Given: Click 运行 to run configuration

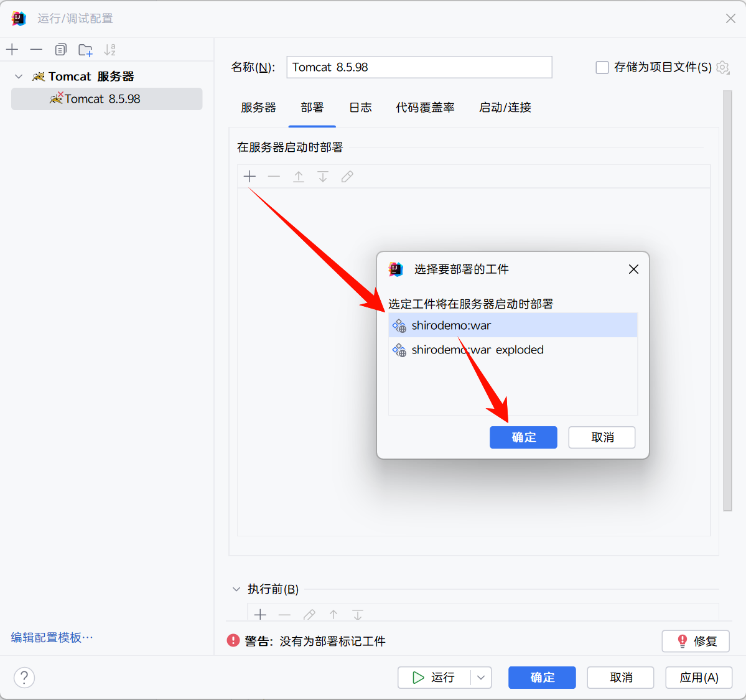Looking at the screenshot, I should point(434,677).
